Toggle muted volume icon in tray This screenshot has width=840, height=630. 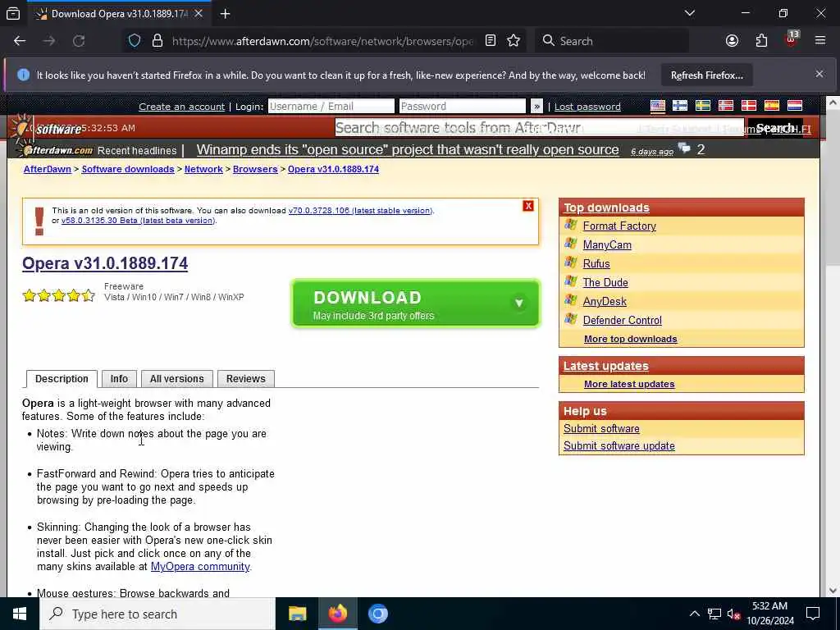click(733, 614)
